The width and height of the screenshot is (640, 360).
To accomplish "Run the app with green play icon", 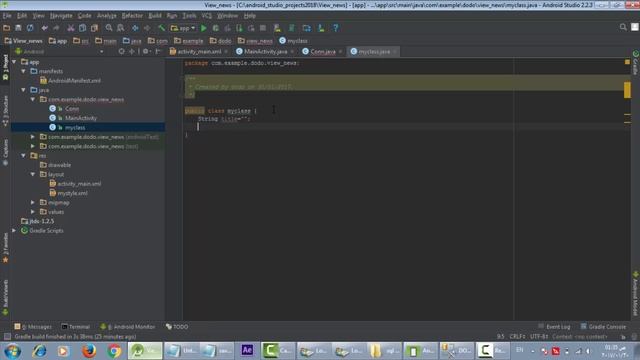I will [x=204, y=28].
